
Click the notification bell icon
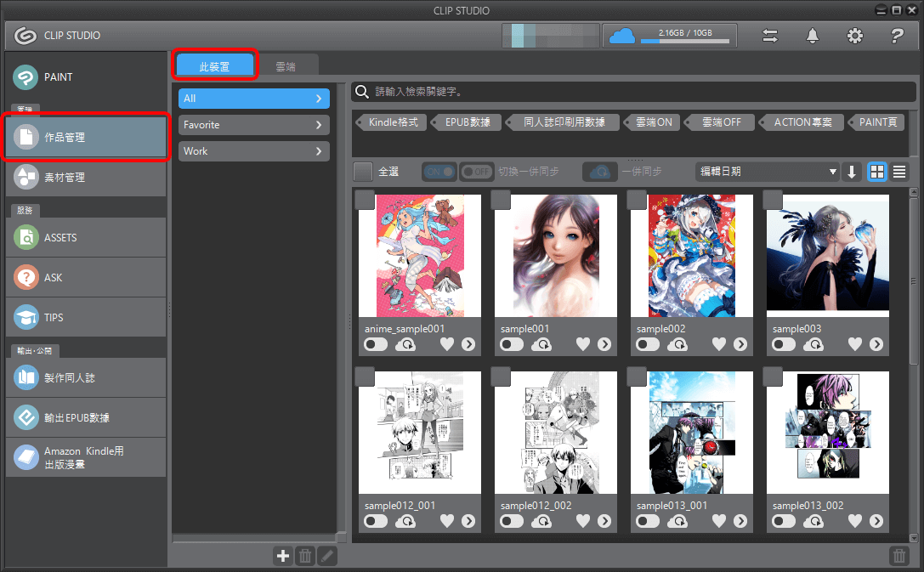pos(812,36)
